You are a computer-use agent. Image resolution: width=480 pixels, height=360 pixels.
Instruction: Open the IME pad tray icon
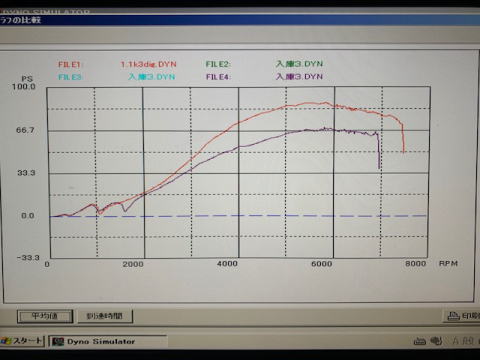[x=436, y=341]
